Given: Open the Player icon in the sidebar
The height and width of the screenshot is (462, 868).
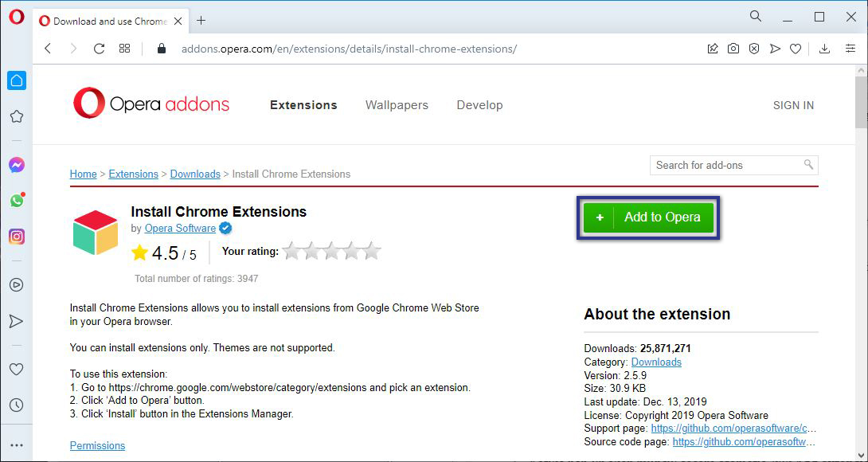Looking at the screenshot, I should pyautogui.click(x=17, y=284).
